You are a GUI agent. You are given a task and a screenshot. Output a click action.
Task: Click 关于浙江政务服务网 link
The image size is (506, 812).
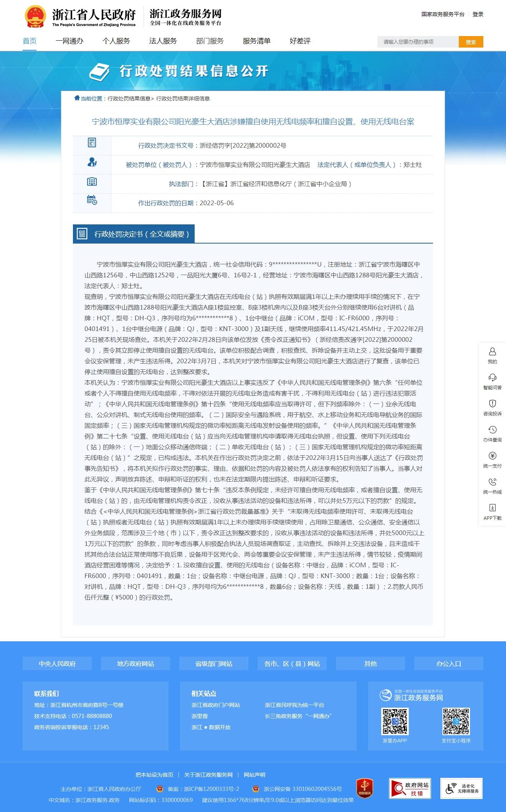tap(208, 775)
